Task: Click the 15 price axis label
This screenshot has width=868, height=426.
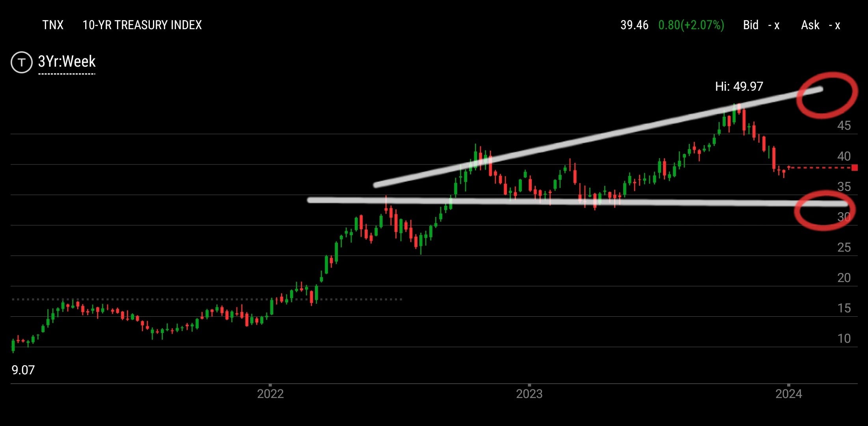Action: tap(844, 308)
